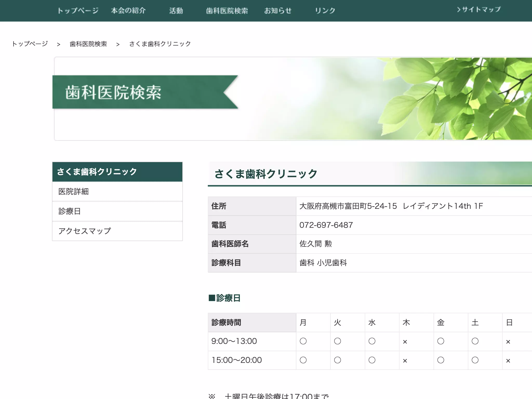Click the 診療時間 table header

[252, 322]
